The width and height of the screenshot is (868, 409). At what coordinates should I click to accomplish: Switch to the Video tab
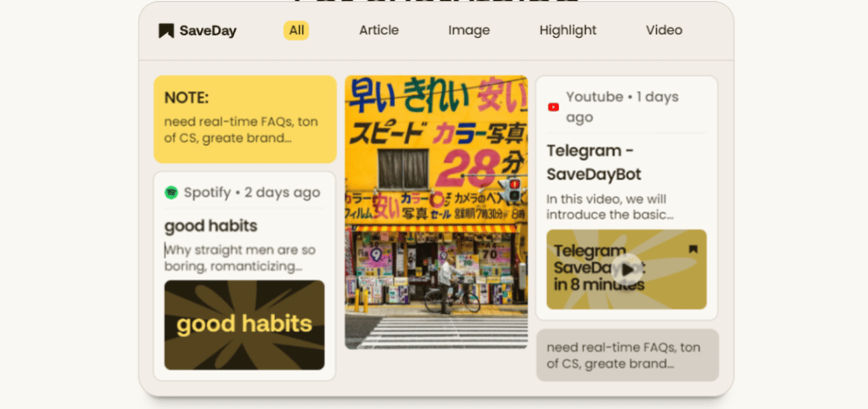(664, 30)
